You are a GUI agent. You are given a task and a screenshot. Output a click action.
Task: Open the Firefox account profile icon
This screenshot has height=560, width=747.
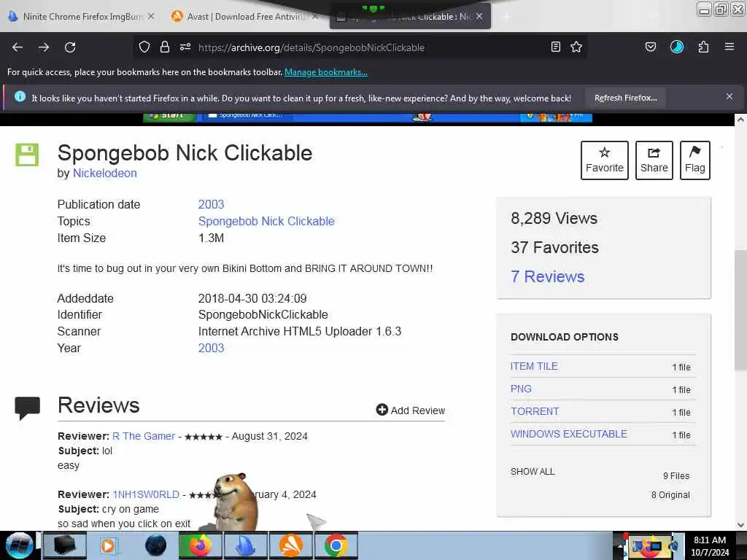pyautogui.click(x=677, y=47)
